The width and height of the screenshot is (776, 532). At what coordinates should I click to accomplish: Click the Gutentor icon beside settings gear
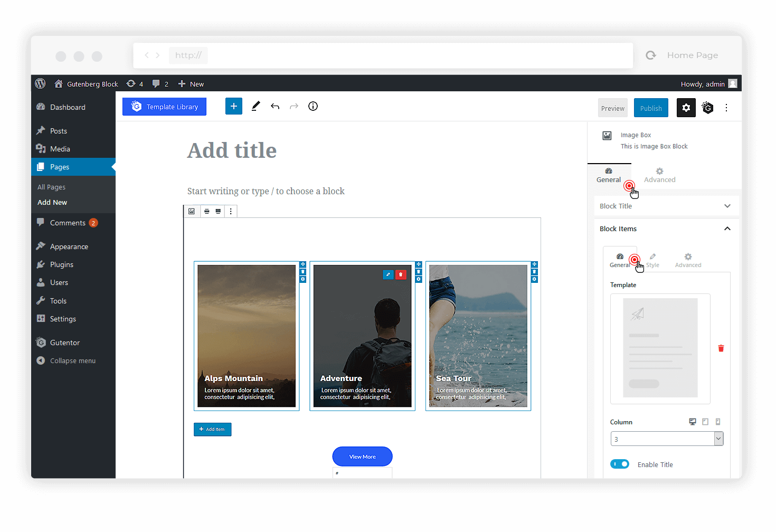[x=707, y=108]
